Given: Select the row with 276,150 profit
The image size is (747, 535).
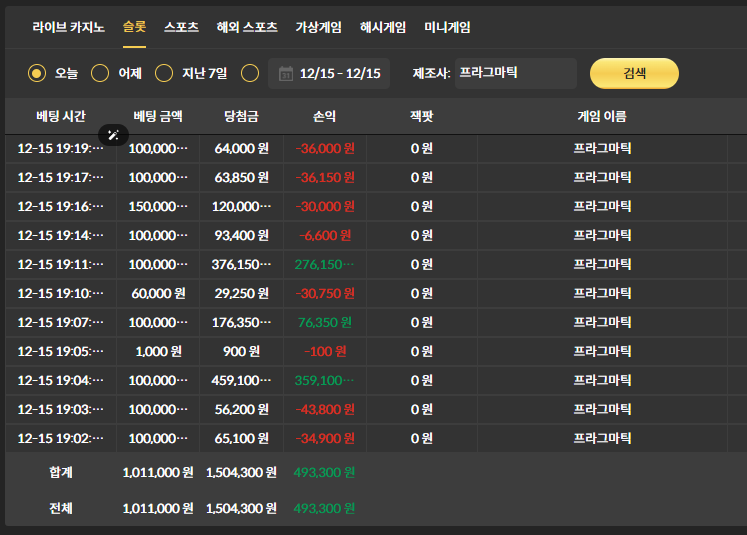Looking at the screenshot, I should pos(376,264).
